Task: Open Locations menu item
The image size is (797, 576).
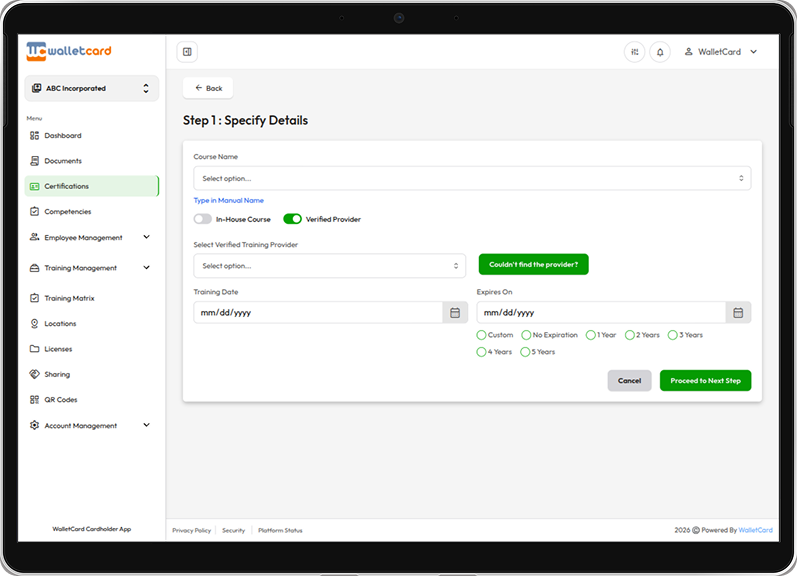Action: pyautogui.click(x=91, y=323)
